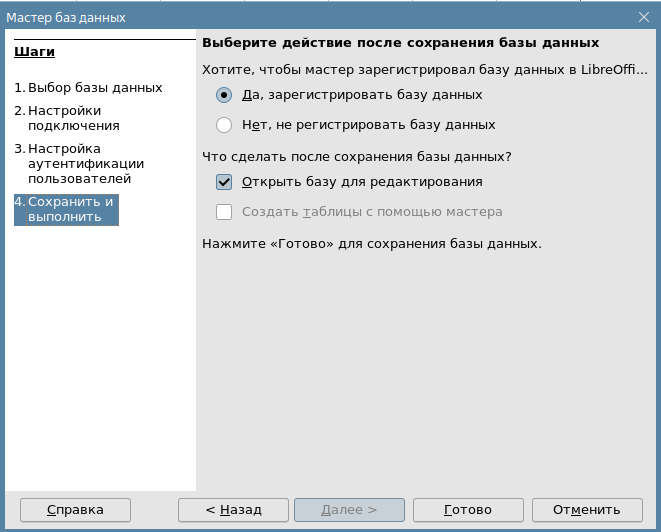Click the greyed-out 'Далее >' button
Image resolution: width=661 pixels, height=532 pixels.
[349, 510]
